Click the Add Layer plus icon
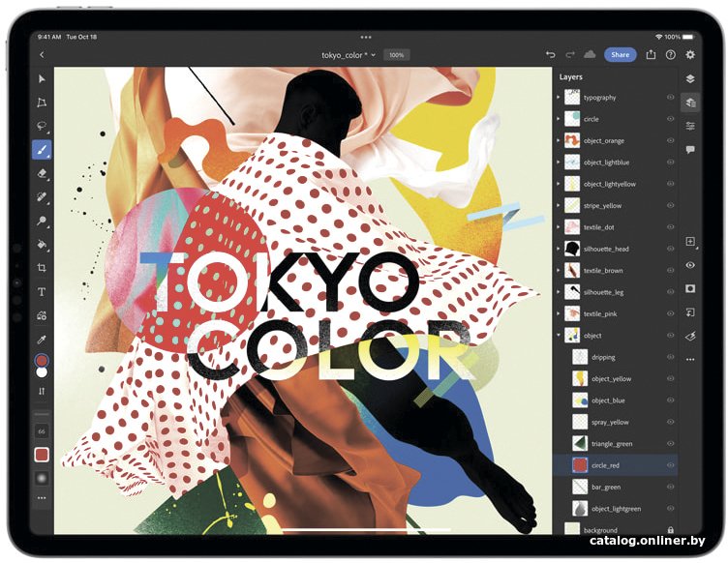 690,241
